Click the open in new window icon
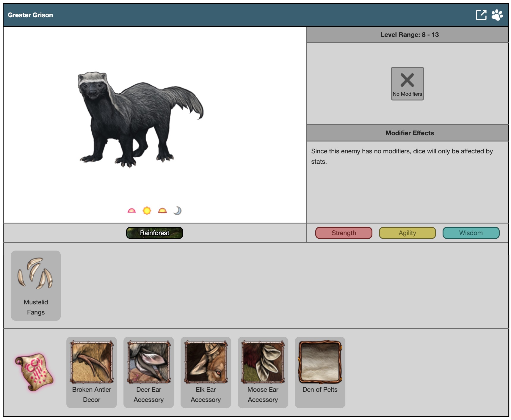511x420 pixels. [481, 15]
